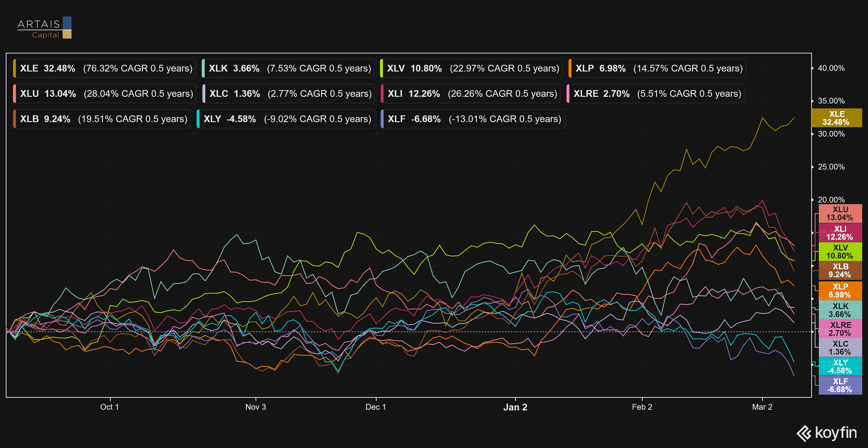
Task: Select the XLE 32.48% legend entry
Action: pyautogui.click(x=104, y=68)
